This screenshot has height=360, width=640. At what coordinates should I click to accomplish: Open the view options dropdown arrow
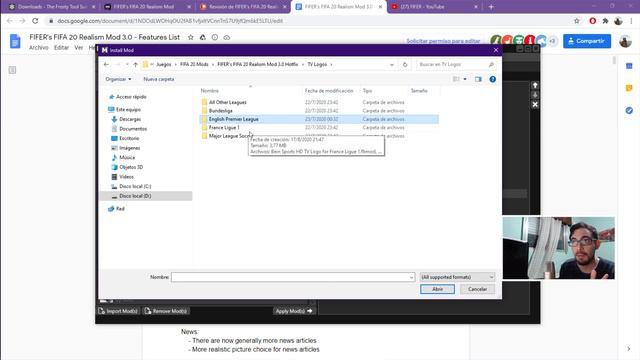[465, 79]
